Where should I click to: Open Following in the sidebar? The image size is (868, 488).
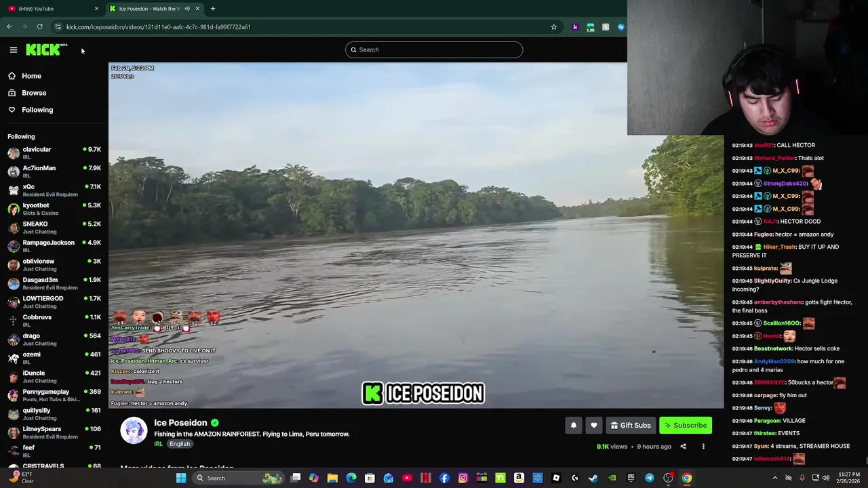click(x=37, y=110)
